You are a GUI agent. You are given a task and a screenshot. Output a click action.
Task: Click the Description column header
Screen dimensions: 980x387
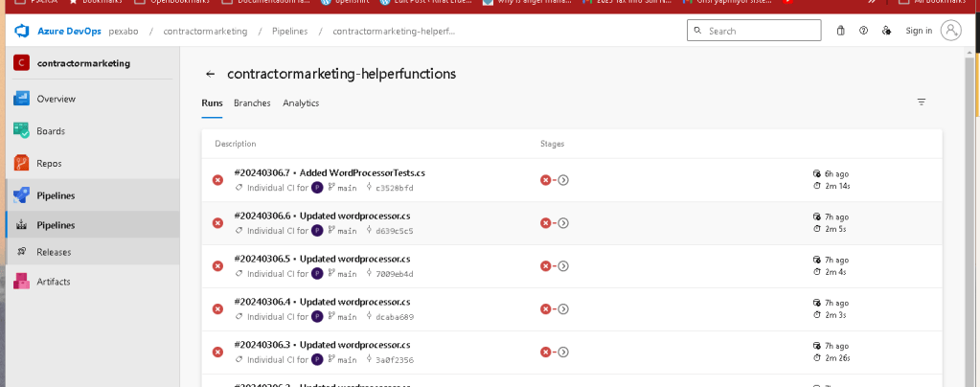235,144
